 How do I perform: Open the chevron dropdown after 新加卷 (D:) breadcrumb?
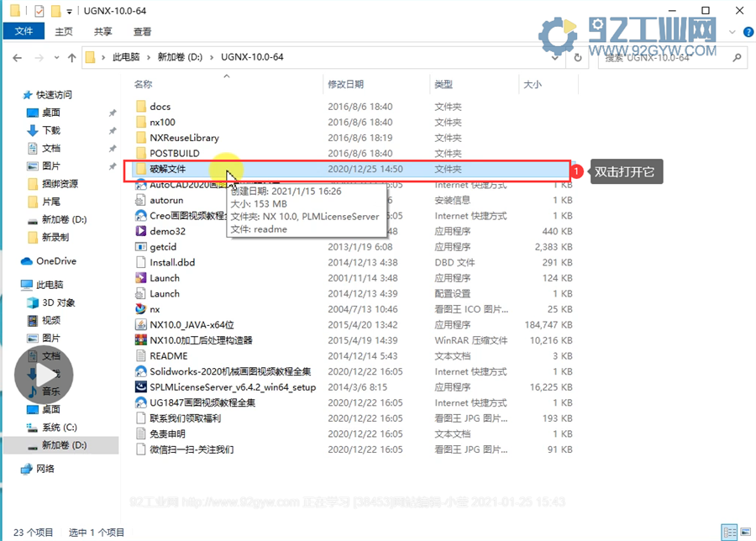(212, 57)
